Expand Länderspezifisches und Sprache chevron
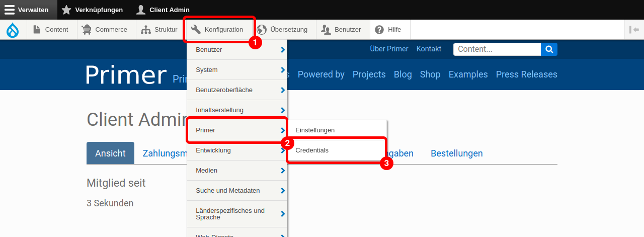 (x=283, y=214)
